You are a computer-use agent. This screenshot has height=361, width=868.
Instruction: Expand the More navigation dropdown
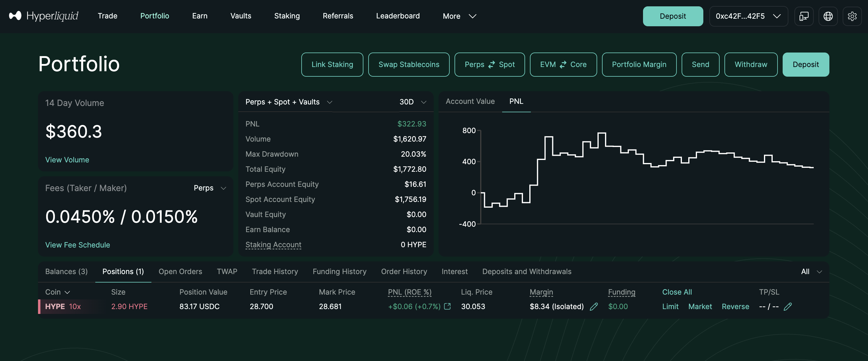[x=459, y=16]
